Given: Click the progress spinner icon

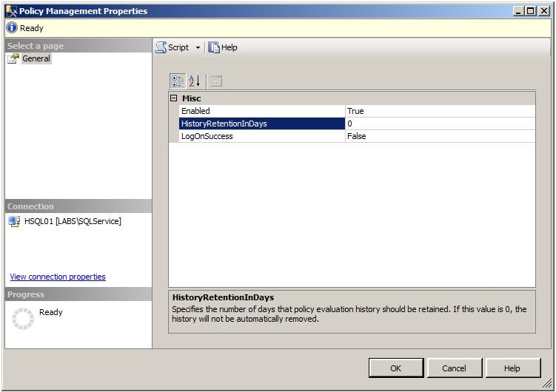Looking at the screenshot, I should (23, 318).
